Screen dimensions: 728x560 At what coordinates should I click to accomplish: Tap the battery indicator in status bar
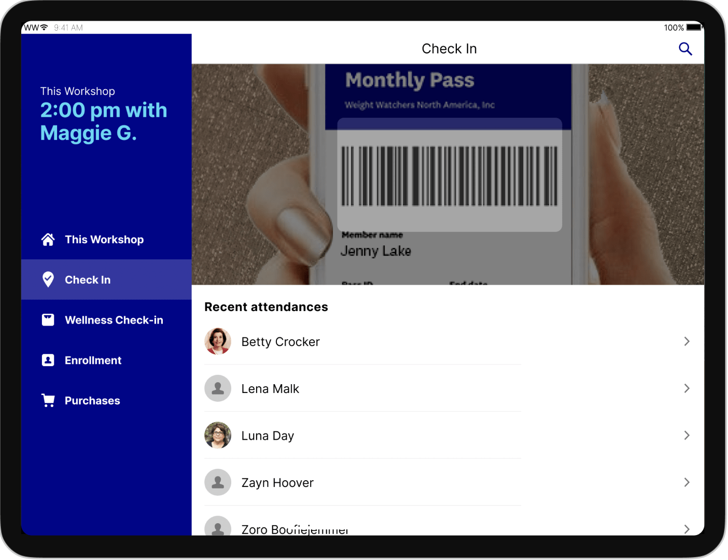693,27
